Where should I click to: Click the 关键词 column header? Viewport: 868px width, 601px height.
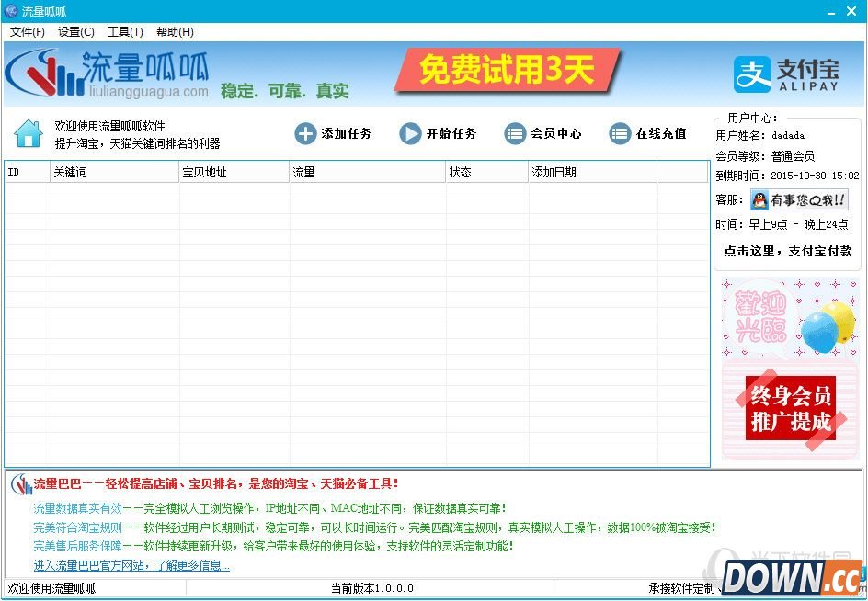[x=114, y=172]
